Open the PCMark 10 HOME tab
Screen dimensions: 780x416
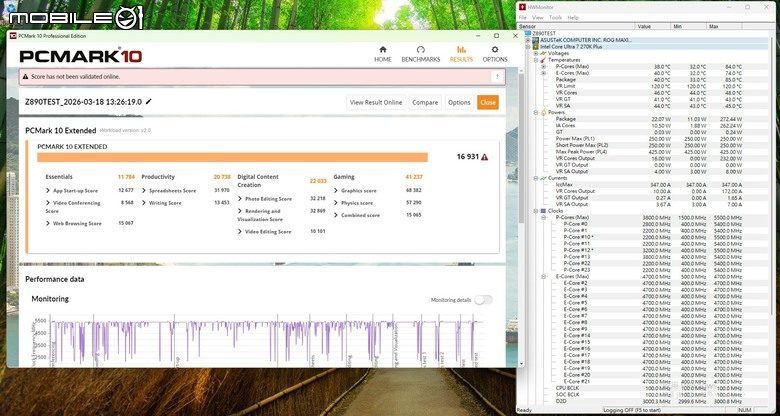tap(383, 54)
